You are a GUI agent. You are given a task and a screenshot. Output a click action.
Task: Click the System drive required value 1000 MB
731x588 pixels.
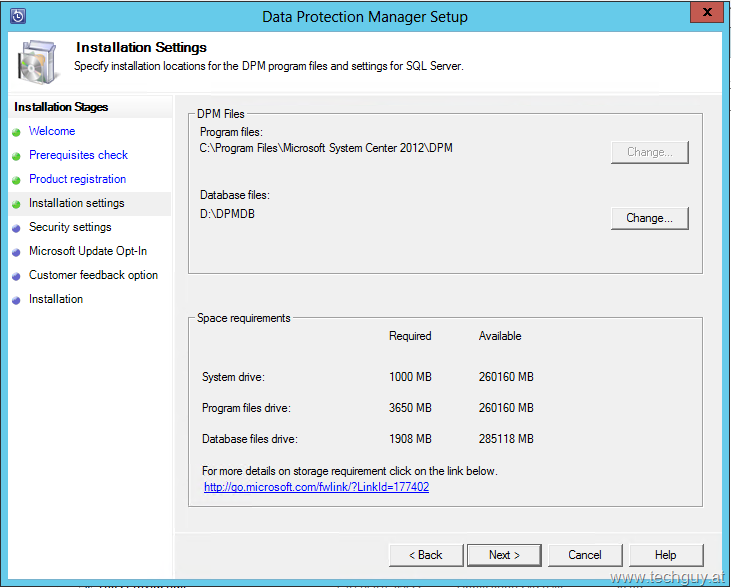[410, 377]
